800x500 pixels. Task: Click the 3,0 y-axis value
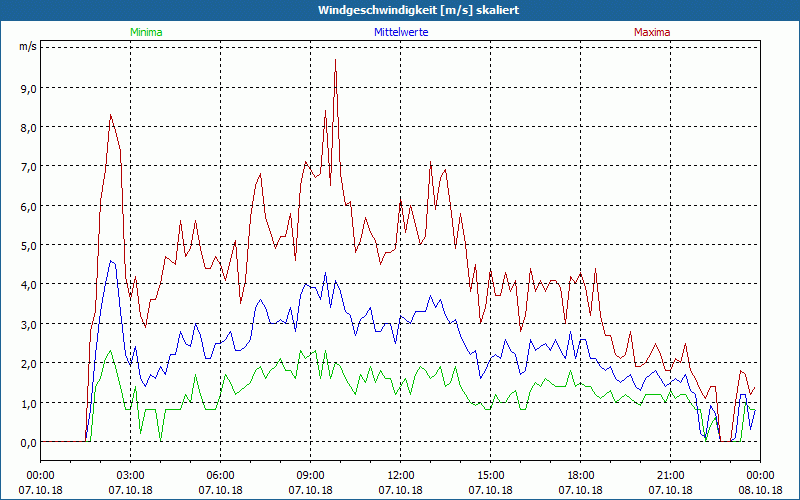click(x=29, y=324)
